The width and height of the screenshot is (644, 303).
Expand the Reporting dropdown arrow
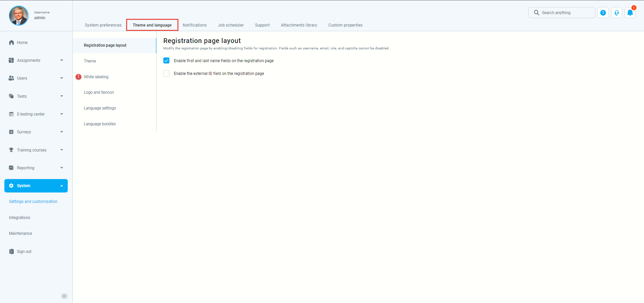coord(62,168)
